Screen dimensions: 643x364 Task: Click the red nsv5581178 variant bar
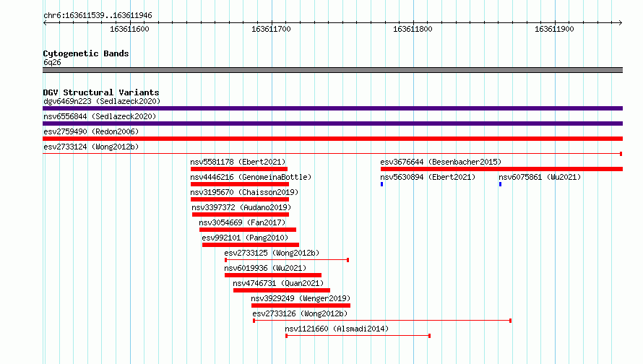[x=239, y=169]
